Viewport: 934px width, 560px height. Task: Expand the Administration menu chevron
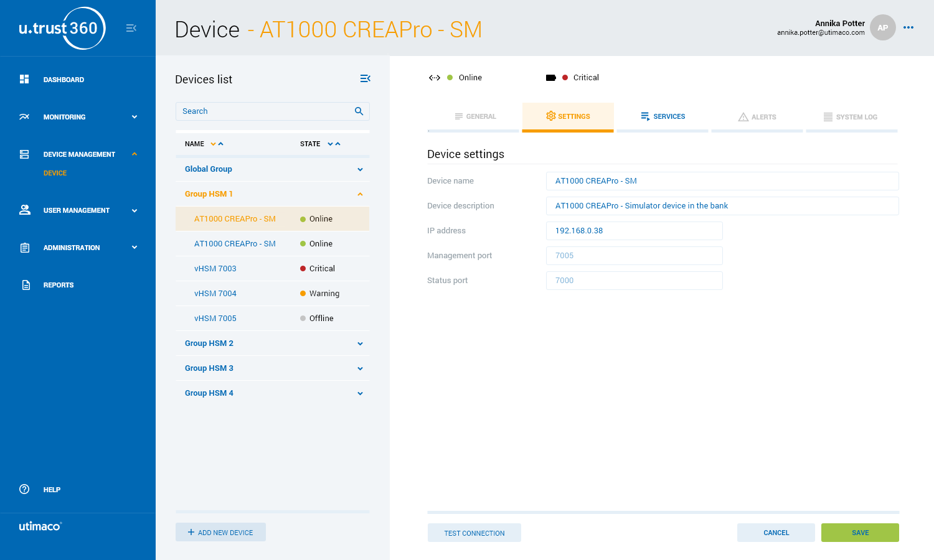(134, 247)
